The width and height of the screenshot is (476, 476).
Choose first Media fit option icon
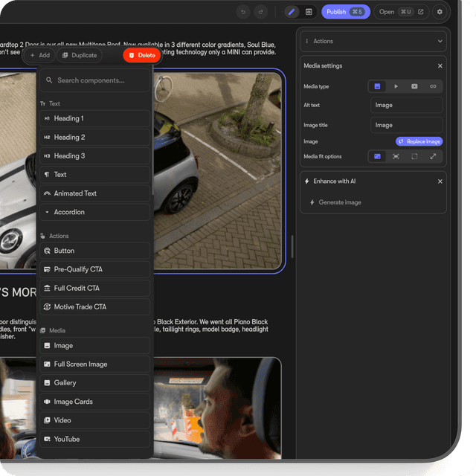tap(377, 157)
